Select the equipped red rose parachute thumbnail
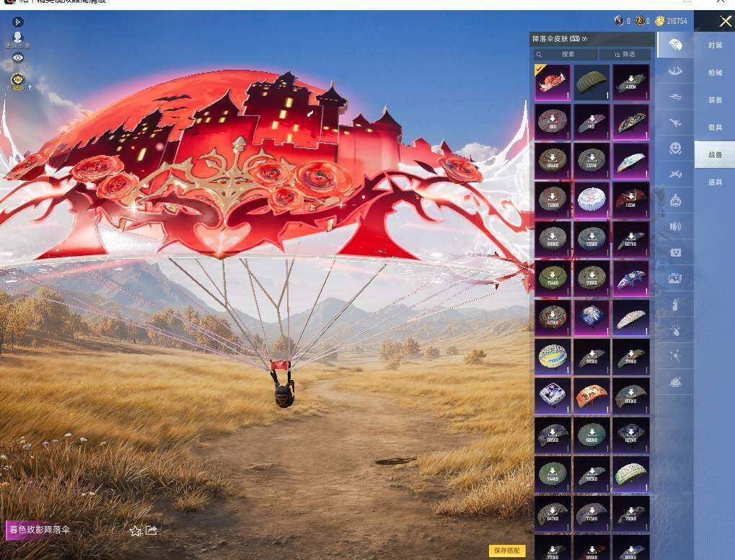The height and width of the screenshot is (560, 735). 553,82
